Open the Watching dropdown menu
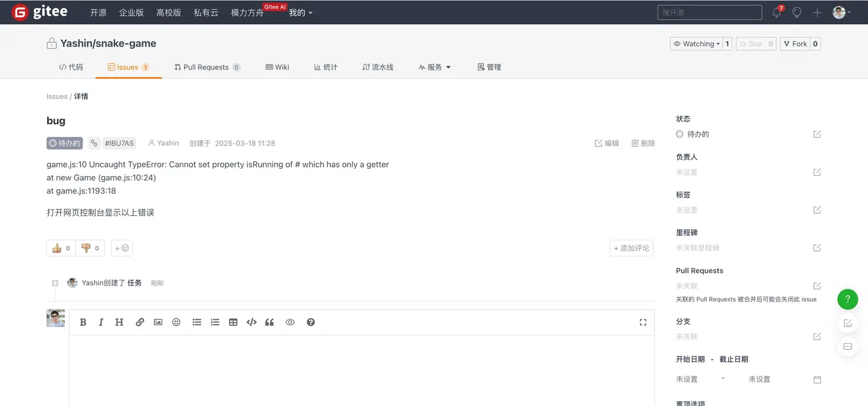Viewport: 868px width, 406px height. pyautogui.click(x=696, y=43)
